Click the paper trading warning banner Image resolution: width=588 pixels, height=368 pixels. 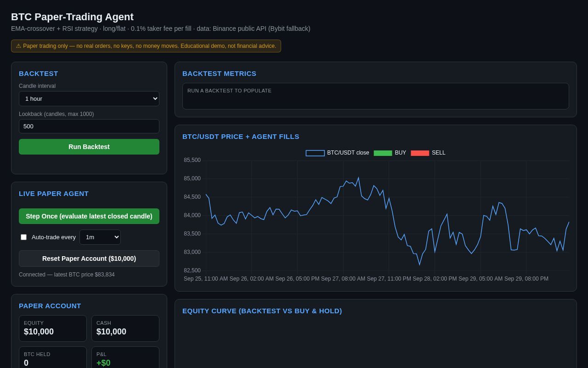coord(146,46)
